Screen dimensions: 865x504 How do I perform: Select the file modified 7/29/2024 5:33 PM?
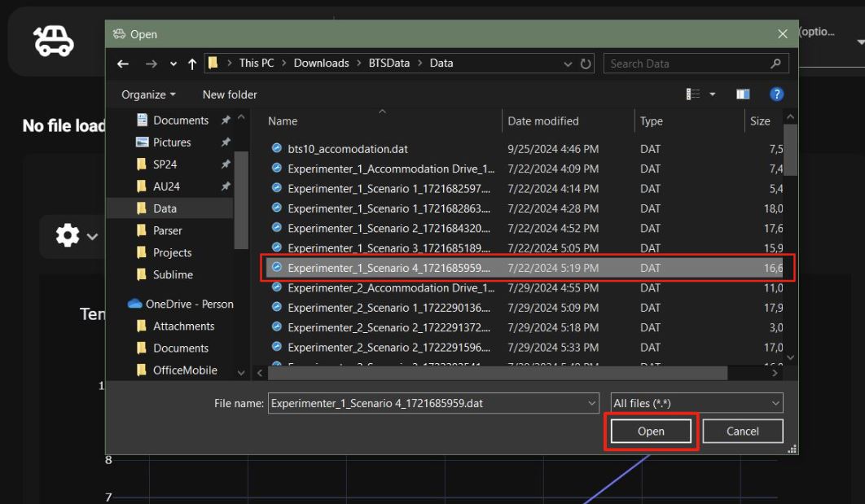coord(524,347)
